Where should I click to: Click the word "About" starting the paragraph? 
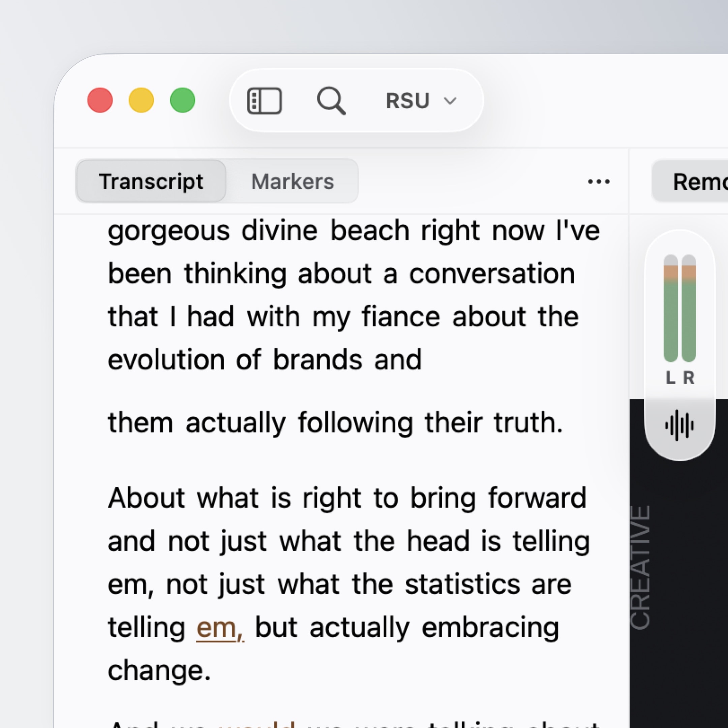pos(146,498)
